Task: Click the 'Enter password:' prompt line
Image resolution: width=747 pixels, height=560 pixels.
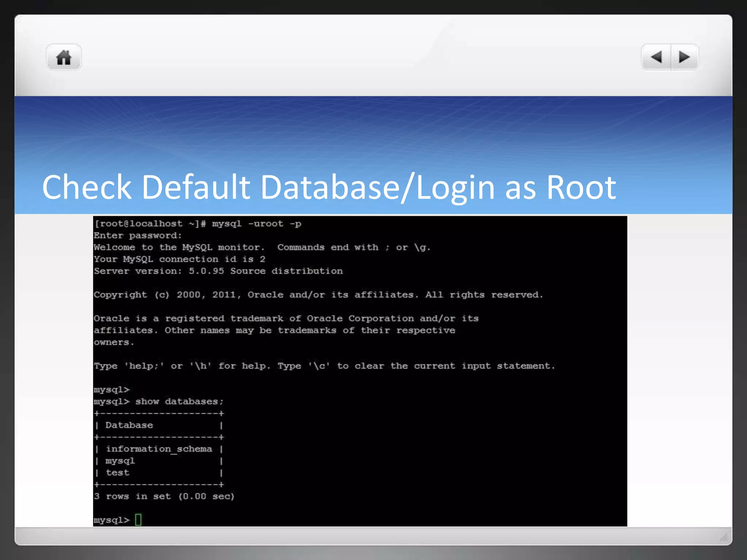Action: pos(138,236)
